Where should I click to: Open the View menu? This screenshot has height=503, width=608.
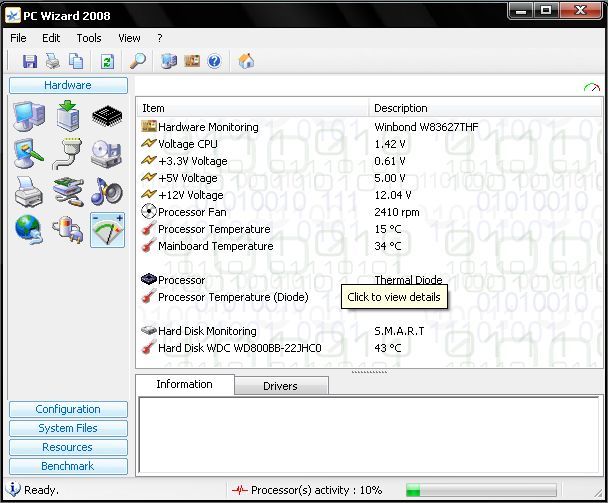[129, 38]
